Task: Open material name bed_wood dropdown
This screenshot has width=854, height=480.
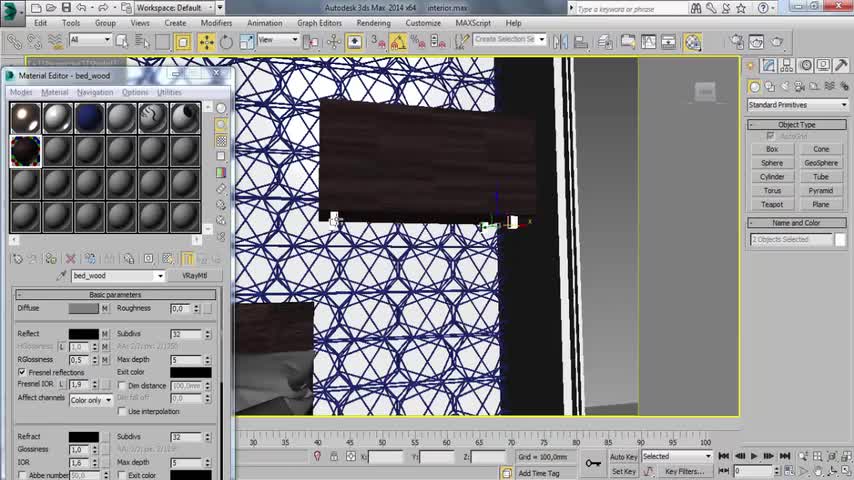Action: tap(160, 276)
